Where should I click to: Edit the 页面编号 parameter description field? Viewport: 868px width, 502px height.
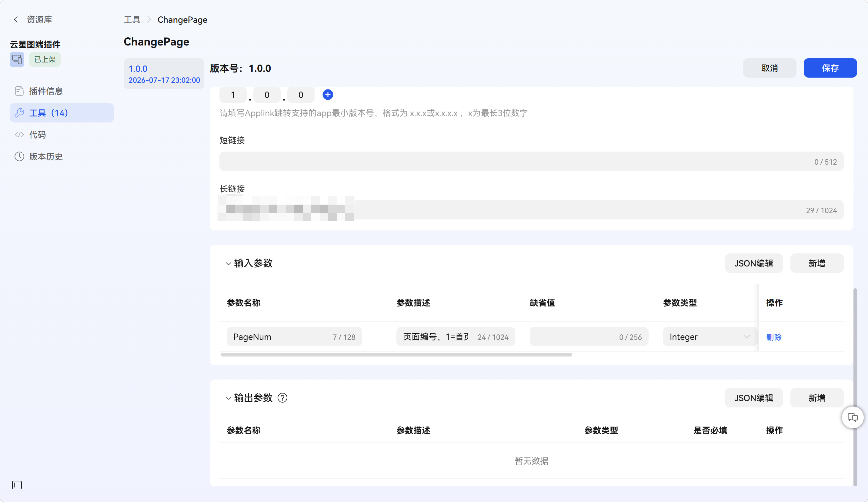pyautogui.click(x=455, y=336)
